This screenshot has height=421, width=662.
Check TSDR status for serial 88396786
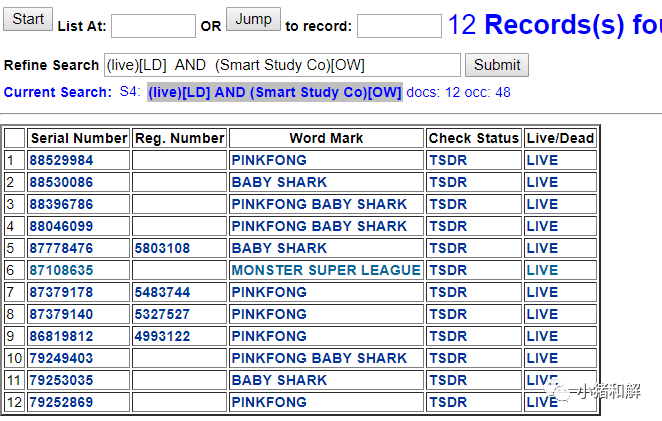point(448,204)
